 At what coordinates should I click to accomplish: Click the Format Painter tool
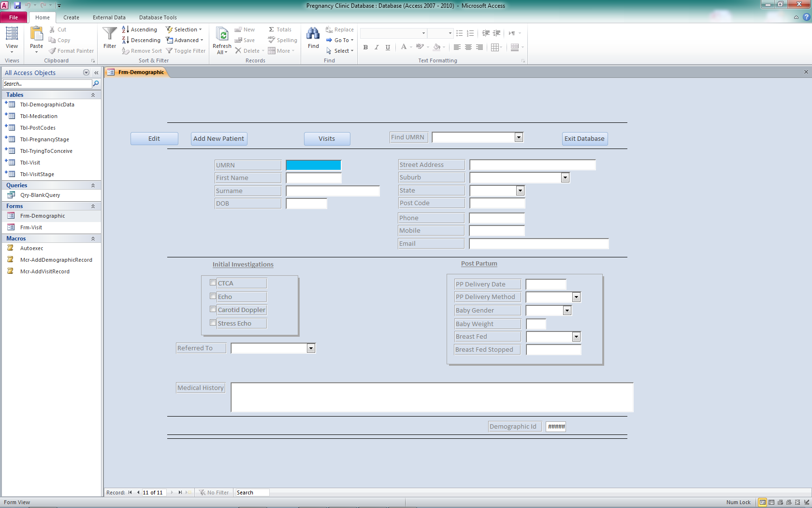pyautogui.click(x=71, y=51)
